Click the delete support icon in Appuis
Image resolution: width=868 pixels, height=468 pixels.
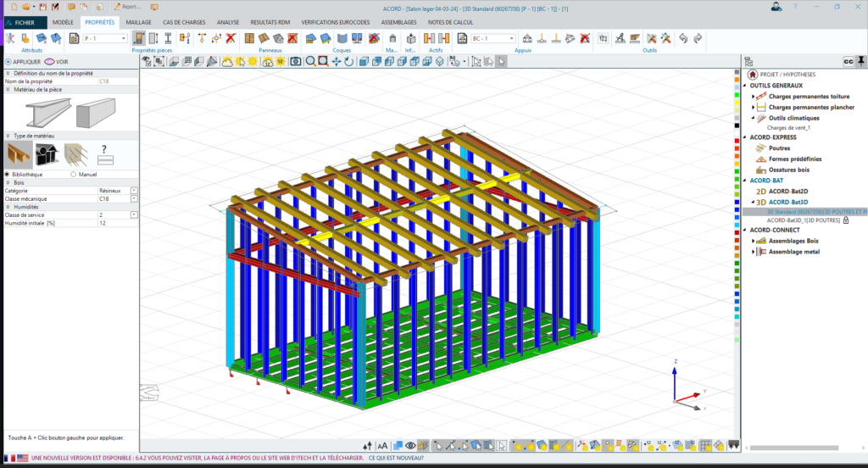click(585, 38)
